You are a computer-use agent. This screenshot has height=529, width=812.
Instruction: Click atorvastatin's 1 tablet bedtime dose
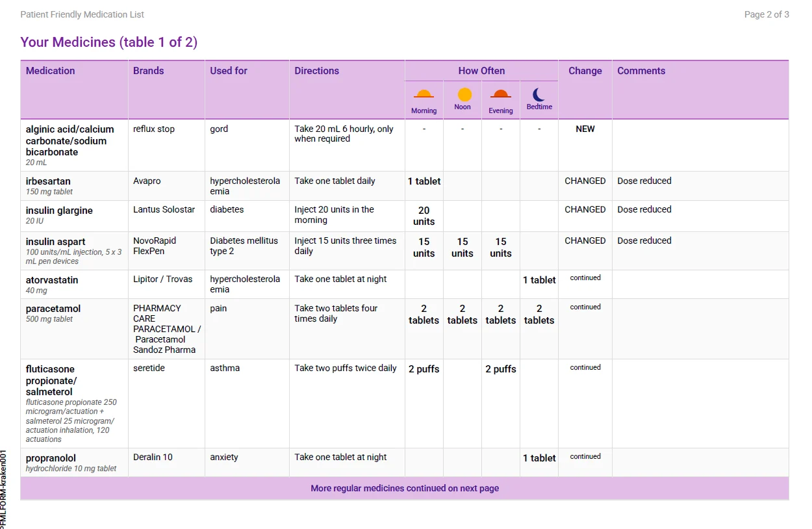click(539, 280)
